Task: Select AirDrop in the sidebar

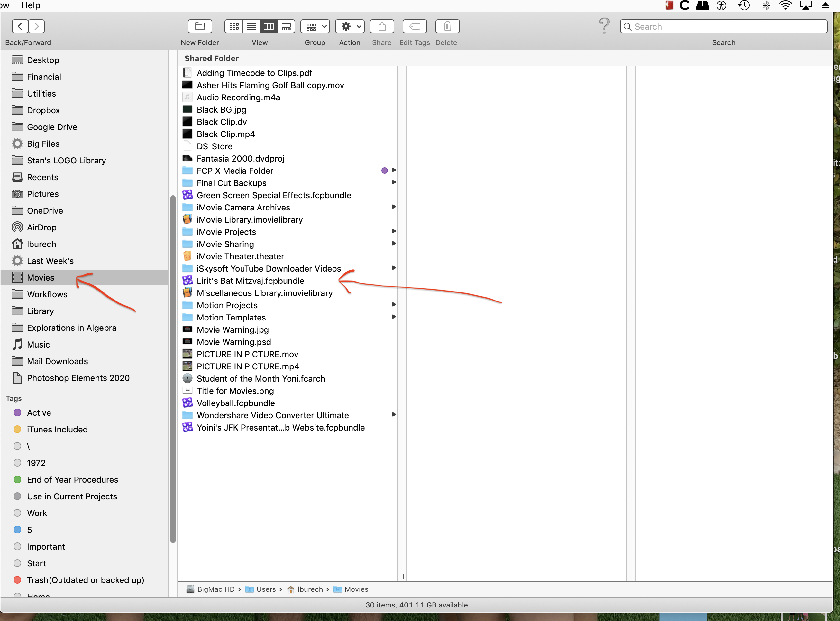Action: (x=41, y=227)
